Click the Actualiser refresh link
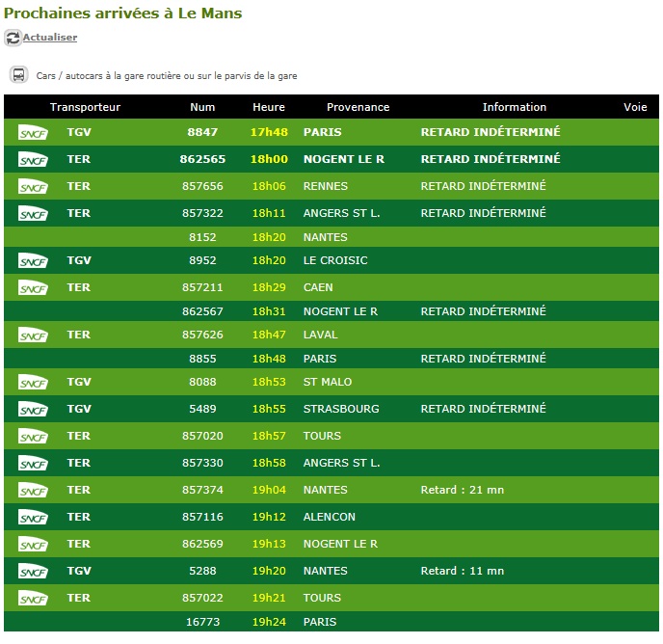Screen dimensions: 663x644 [x=50, y=38]
